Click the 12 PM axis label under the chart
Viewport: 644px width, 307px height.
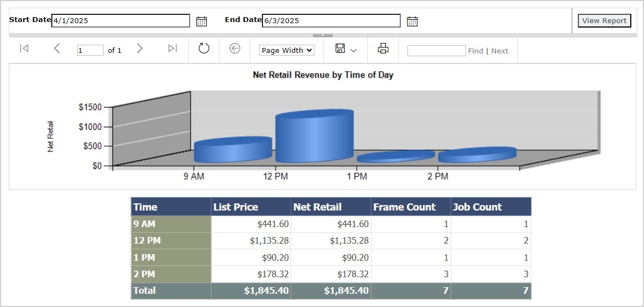pyautogui.click(x=276, y=176)
